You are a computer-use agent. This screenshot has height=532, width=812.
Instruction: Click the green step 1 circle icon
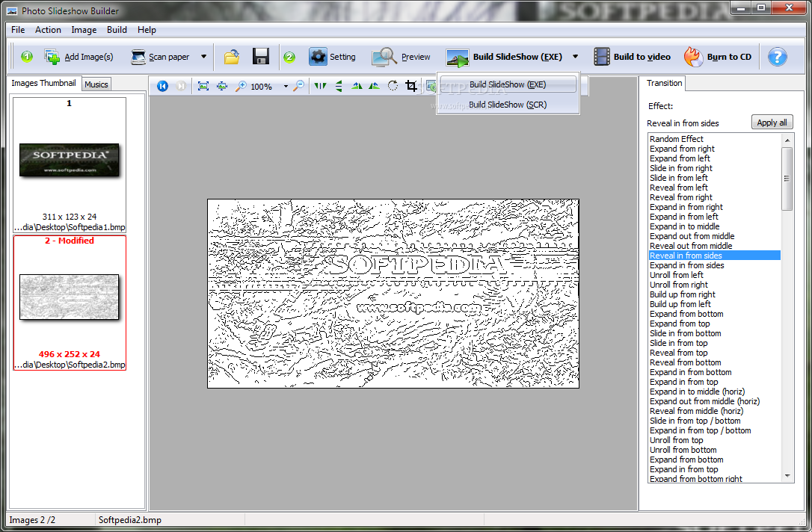27,56
